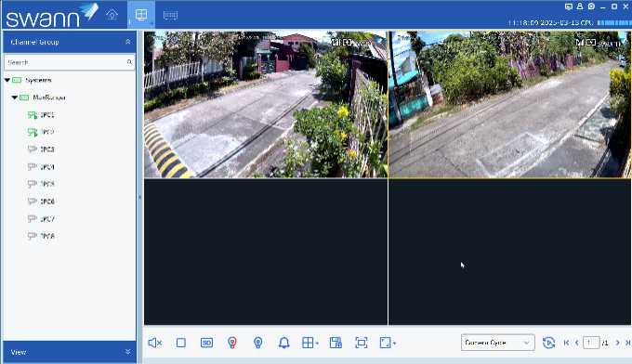Open the Camera Cycle combo box
This screenshot has height=364, width=632.
pos(498,343)
